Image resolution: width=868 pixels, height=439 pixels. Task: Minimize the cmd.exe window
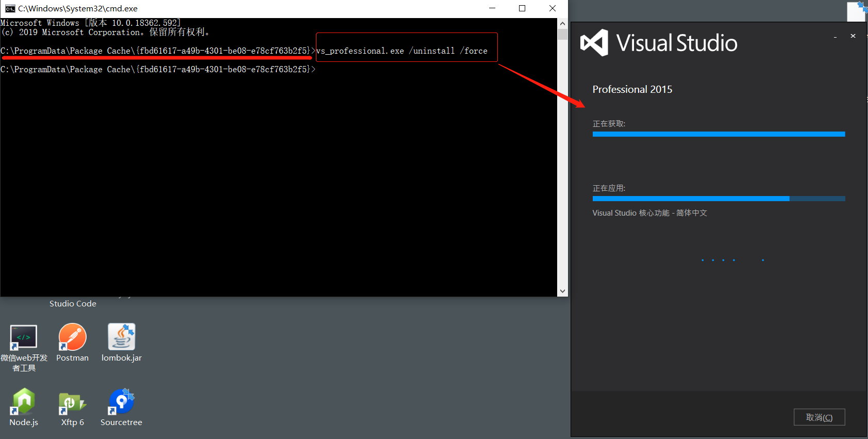[492, 8]
